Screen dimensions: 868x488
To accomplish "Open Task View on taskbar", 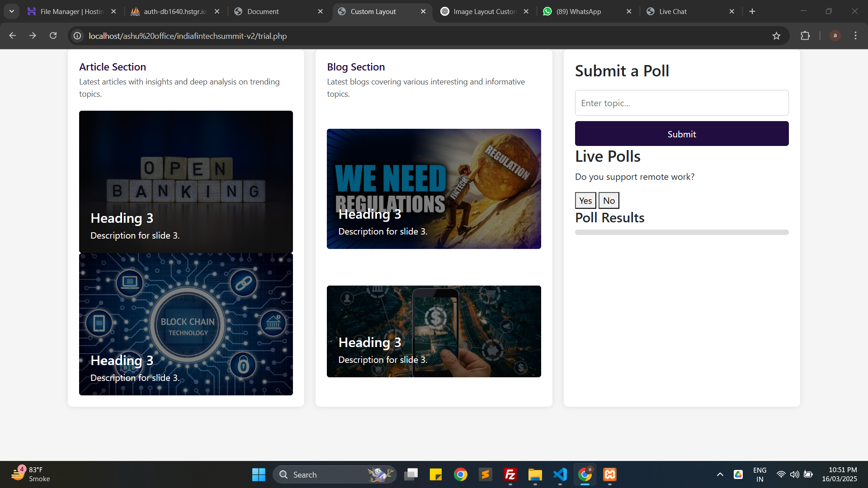I will tap(411, 474).
